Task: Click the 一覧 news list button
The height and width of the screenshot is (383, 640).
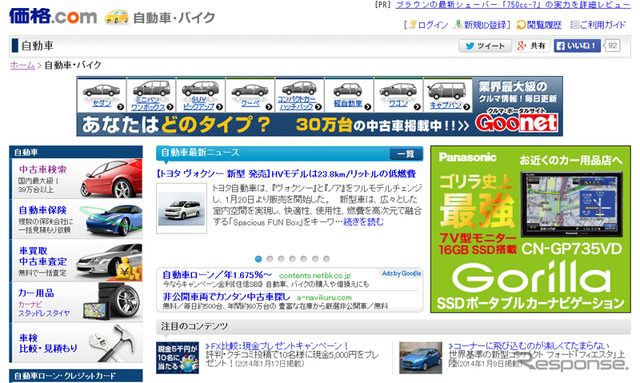Action: (x=405, y=154)
